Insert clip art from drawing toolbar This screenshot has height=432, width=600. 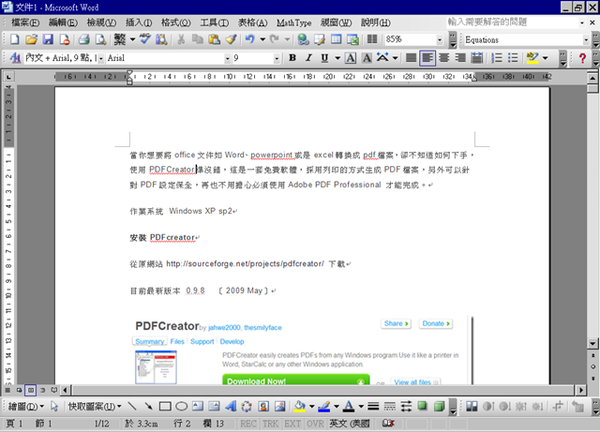[263, 406]
